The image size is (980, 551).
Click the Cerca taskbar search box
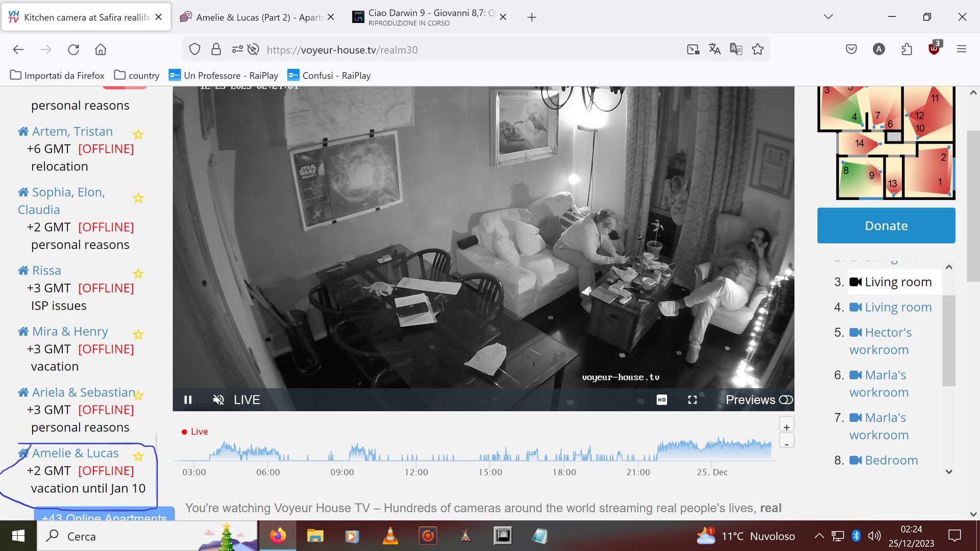pos(147,536)
